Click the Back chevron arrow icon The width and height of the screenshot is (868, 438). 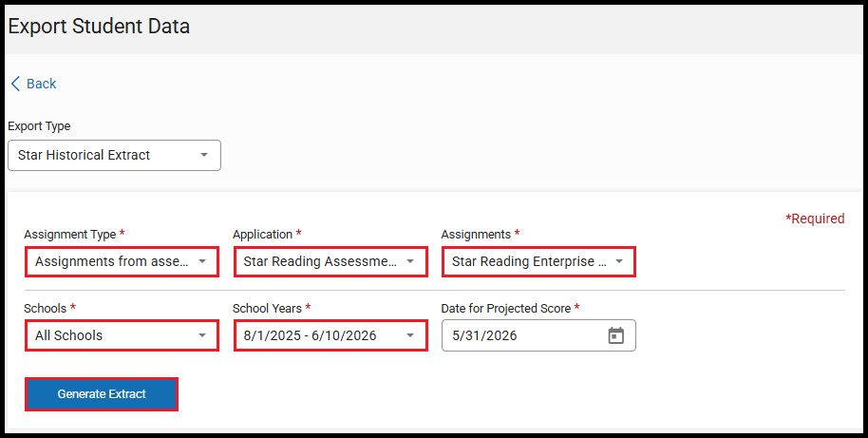pyautogui.click(x=15, y=84)
